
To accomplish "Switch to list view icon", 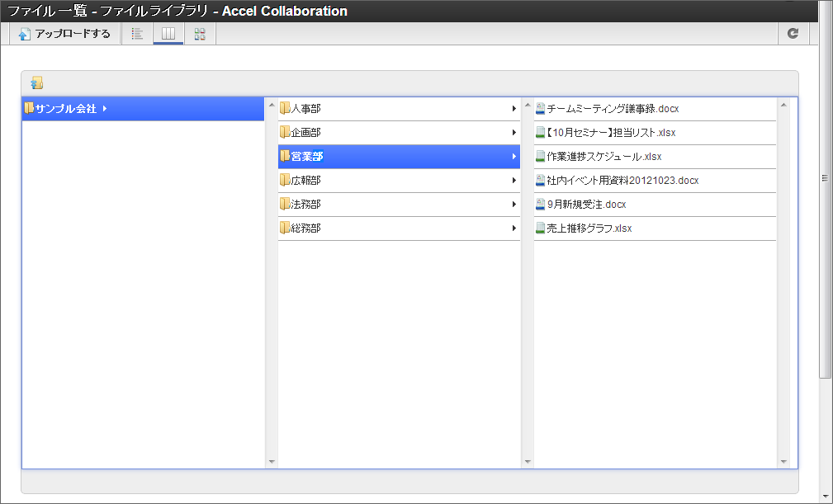I will 138,34.
